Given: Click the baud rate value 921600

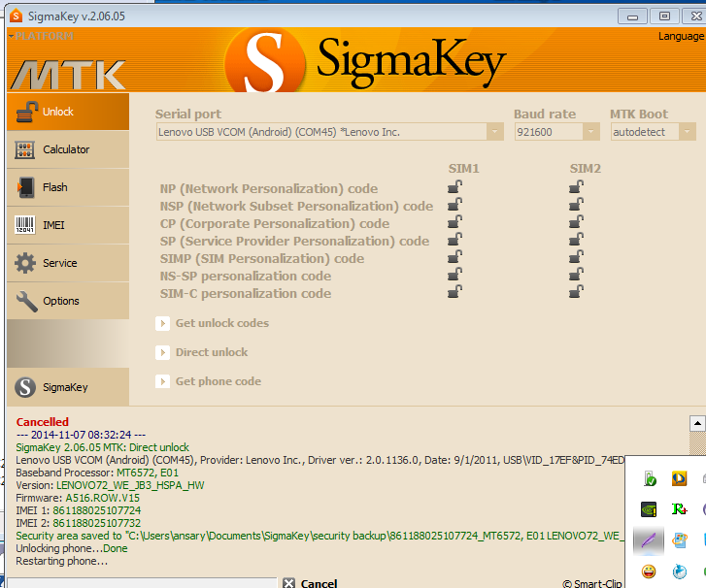Looking at the screenshot, I should [x=534, y=132].
